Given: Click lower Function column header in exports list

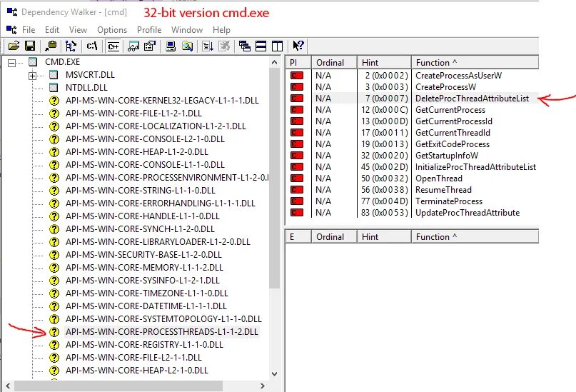Looking at the screenshot, I should pyautogui.click(x=475, y=236).
